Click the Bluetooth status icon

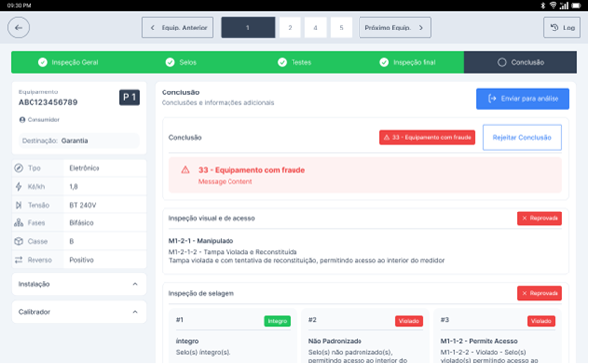tap(543, 5)
